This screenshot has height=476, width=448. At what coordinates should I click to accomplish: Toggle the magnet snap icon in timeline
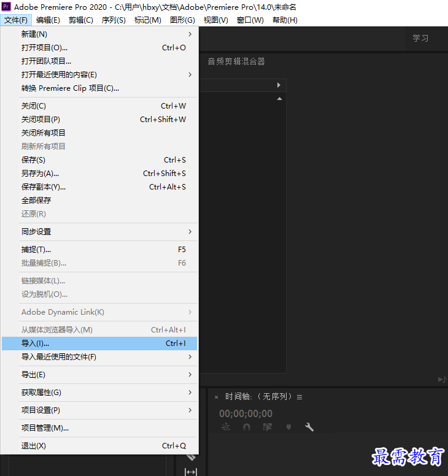pyautogui.click(x=247, y=427)
